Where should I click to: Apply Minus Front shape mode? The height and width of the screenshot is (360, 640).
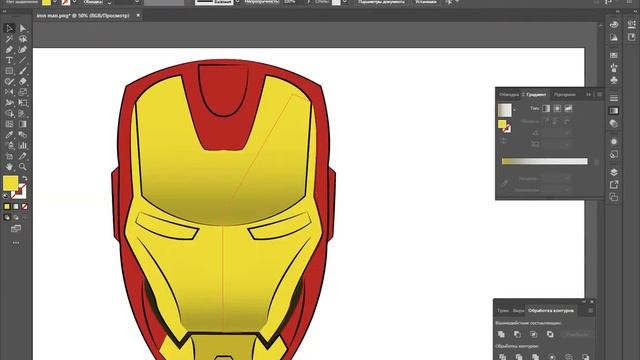click(x=517, y=334)
